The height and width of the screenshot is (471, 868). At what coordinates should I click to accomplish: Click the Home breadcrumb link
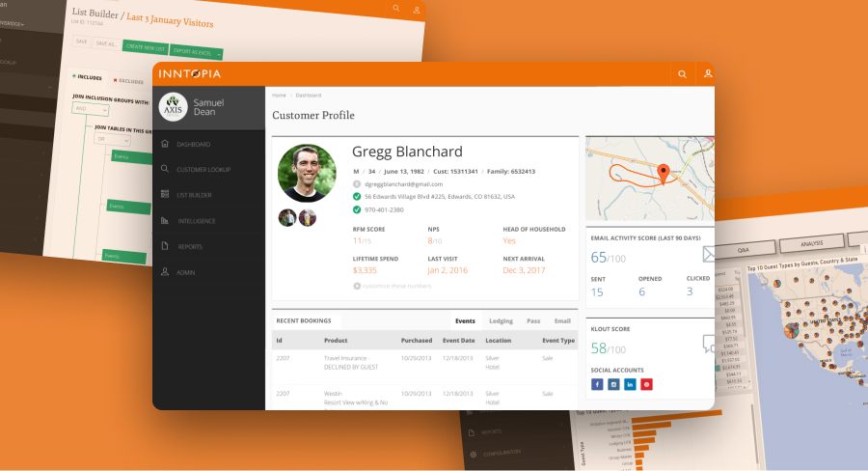click(x=279, y=96)
